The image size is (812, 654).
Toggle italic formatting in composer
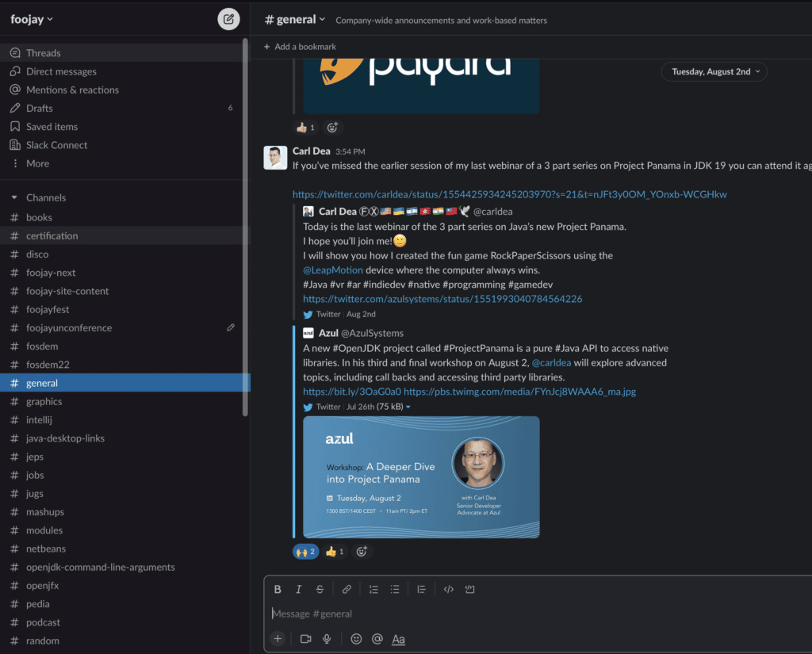(298, 589)
